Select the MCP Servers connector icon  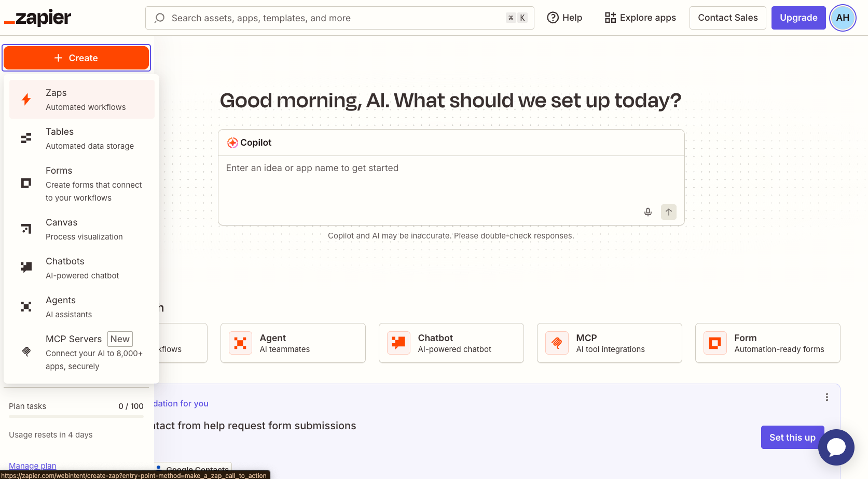click(x=26, y=351)
